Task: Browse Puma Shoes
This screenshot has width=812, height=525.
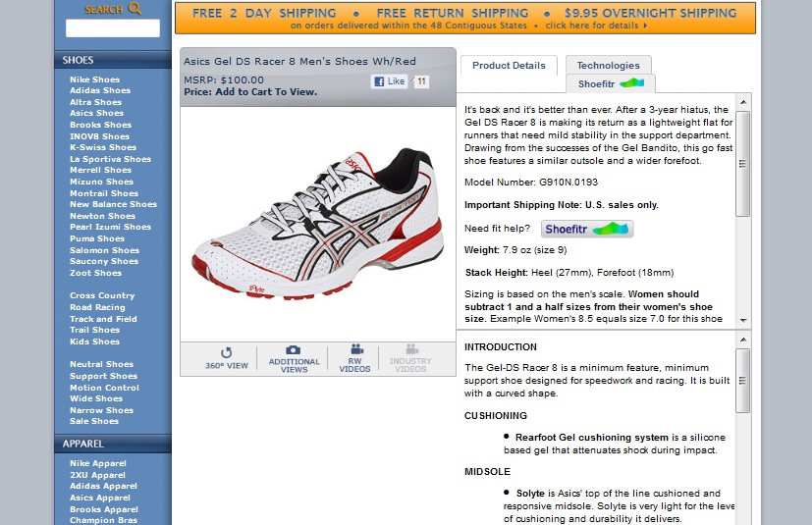Action: [97, 239]
